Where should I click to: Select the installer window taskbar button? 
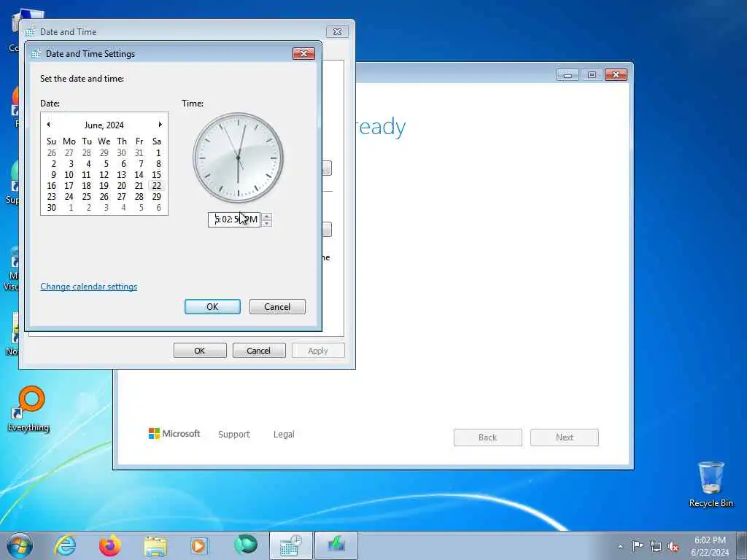click(336, 545)
